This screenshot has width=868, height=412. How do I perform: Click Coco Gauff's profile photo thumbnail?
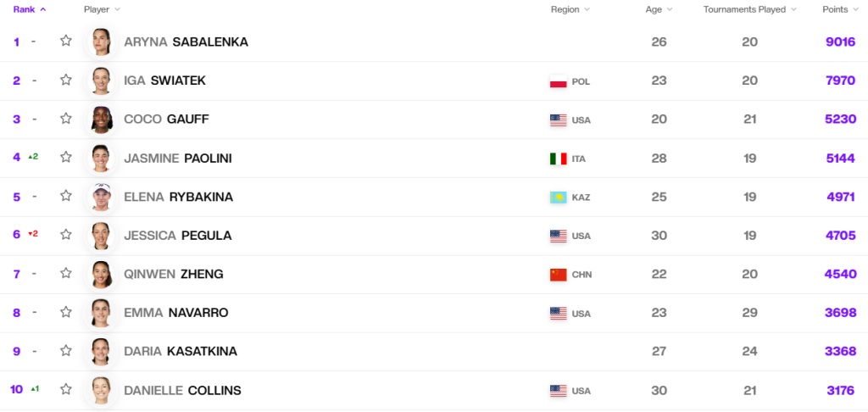click(102, 120)
